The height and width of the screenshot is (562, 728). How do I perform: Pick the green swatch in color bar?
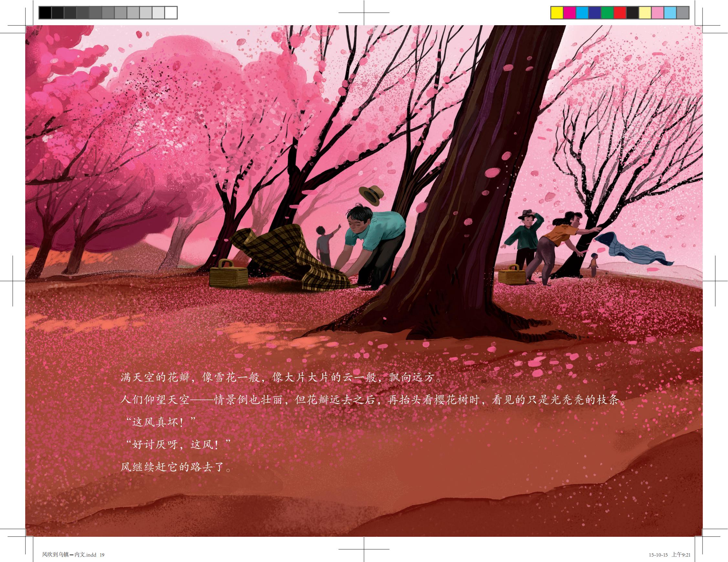(607, 13)
